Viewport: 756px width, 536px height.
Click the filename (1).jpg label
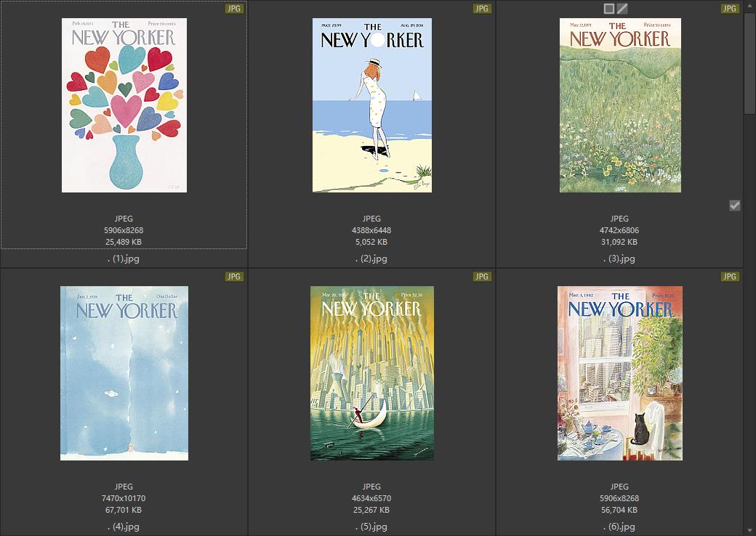124,259
